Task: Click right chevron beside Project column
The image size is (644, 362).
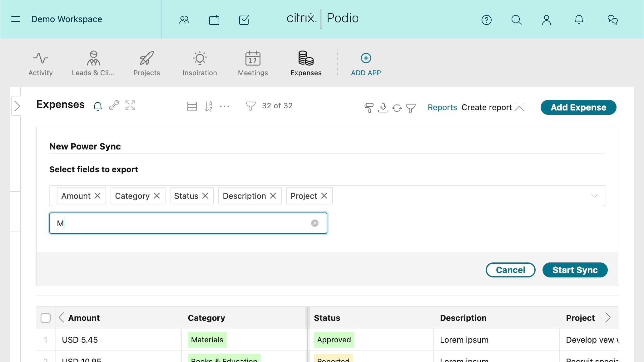Action: click(x=608, y=318)
